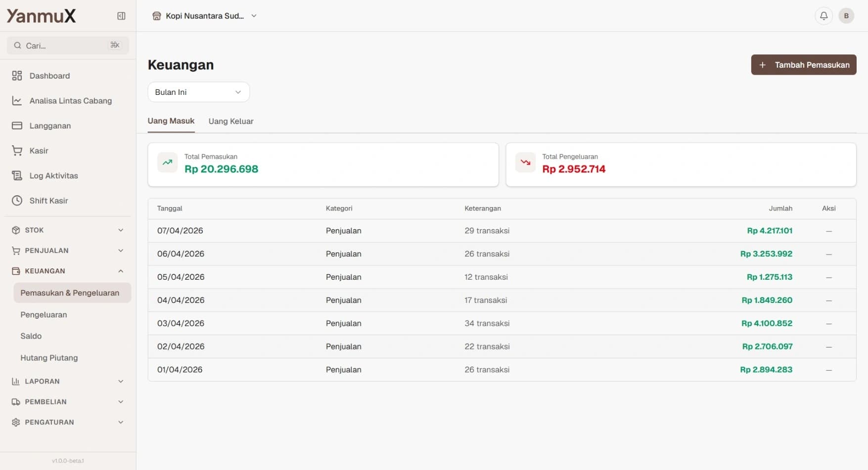Open the Hutang Piutang page
Screen dimensions: 868x470
[49, 358]
